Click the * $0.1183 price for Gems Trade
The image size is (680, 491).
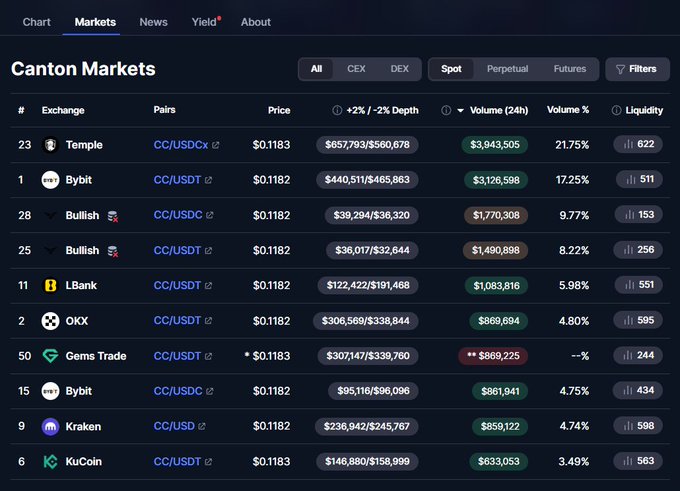coord(268,356)
